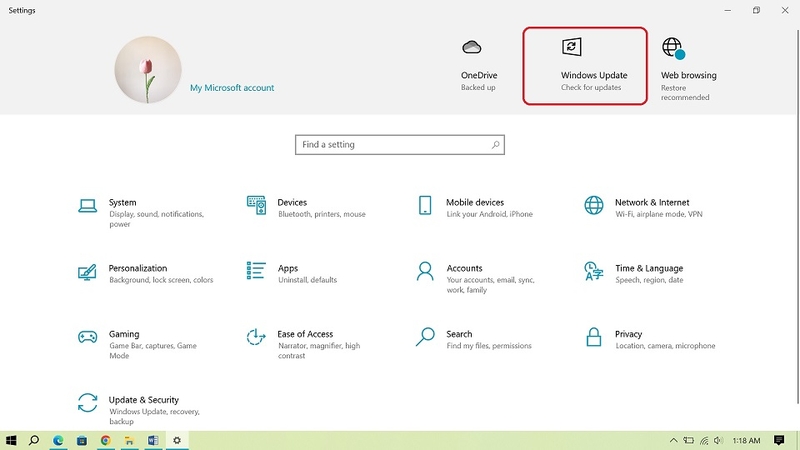Screen dimensions: 800x450
Task: Click the Web browsing globe icon
Action: pyautogui.click(x=673, y=48)
